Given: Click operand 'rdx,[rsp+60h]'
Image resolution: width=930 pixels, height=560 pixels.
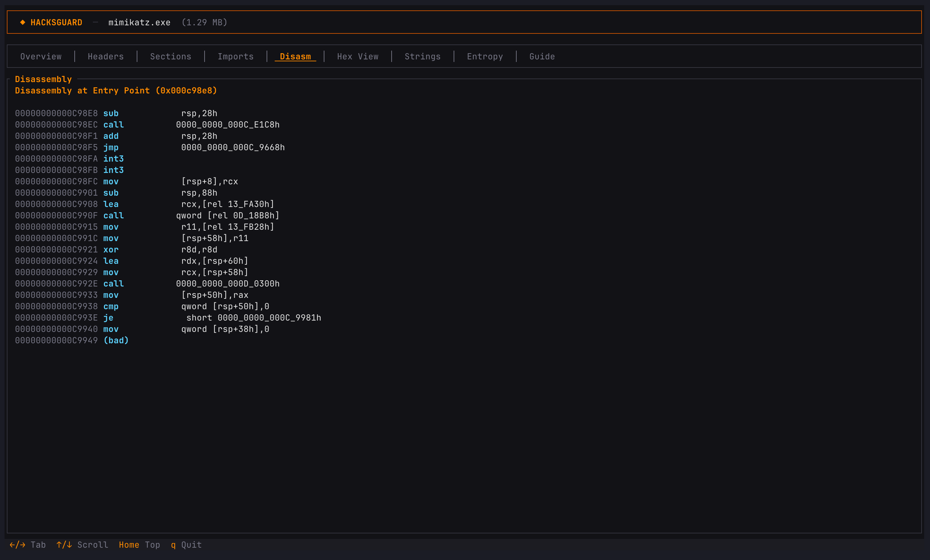Looking at the screenshot, I should point(215,261).
